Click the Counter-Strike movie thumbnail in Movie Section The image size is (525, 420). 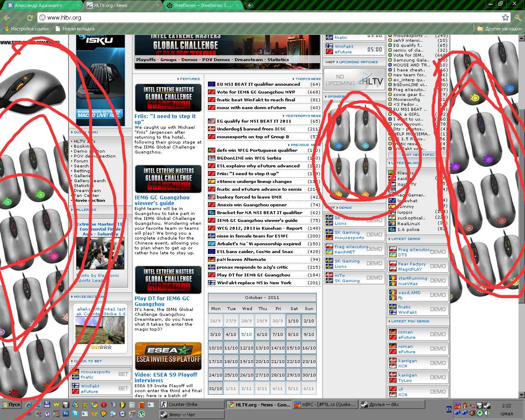pyautogui.click(x=100, y=329)
